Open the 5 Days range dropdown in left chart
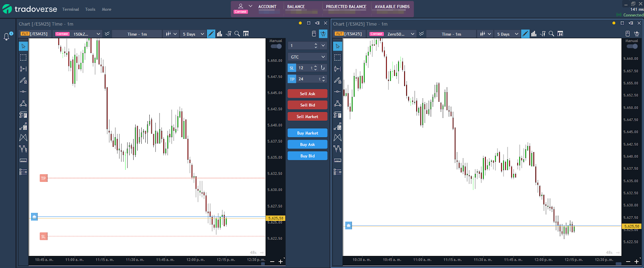Image resolution: width=644 pixels, height=268 pixels. (194, 34)
